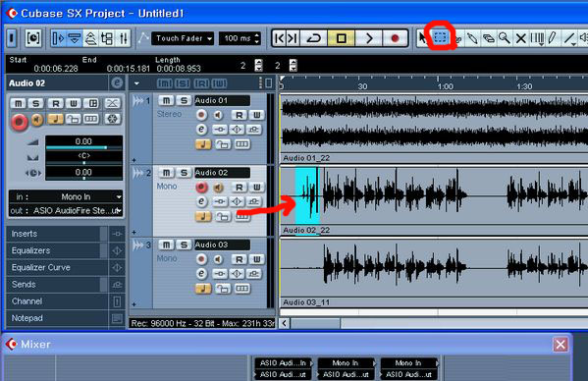This screenshot has width=588, height=381.
Task: Lock the Audio 03 track
Action: pos(223,289)
